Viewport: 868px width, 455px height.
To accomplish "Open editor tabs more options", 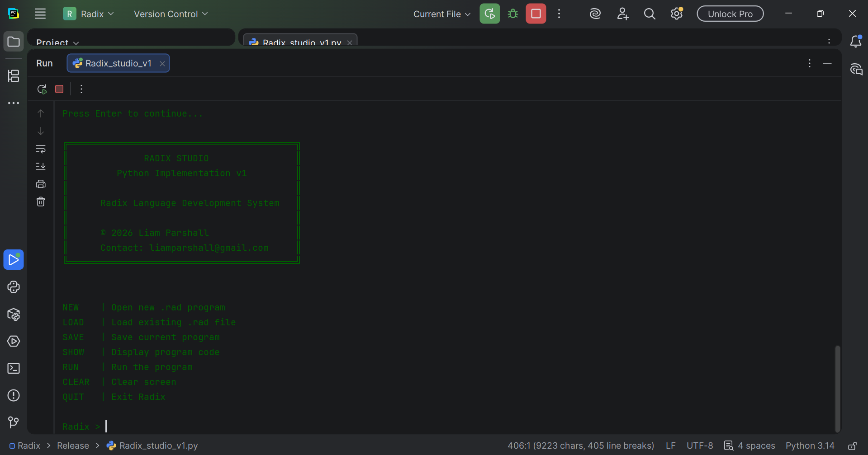I will (829, 42).
